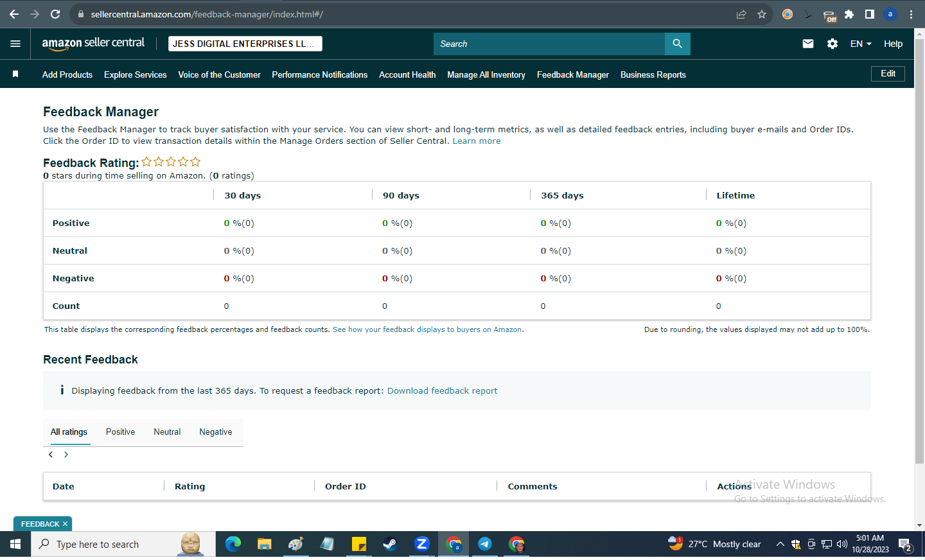View site info lock icon
925x560 pixels.
tap(81, 14)
